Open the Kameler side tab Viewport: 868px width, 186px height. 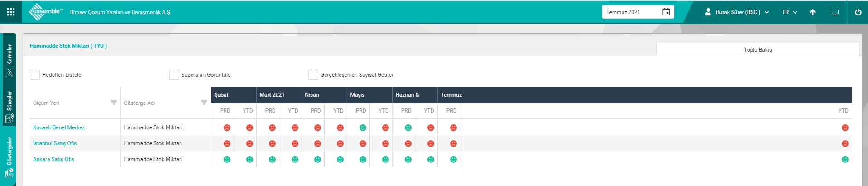(9, 60)
